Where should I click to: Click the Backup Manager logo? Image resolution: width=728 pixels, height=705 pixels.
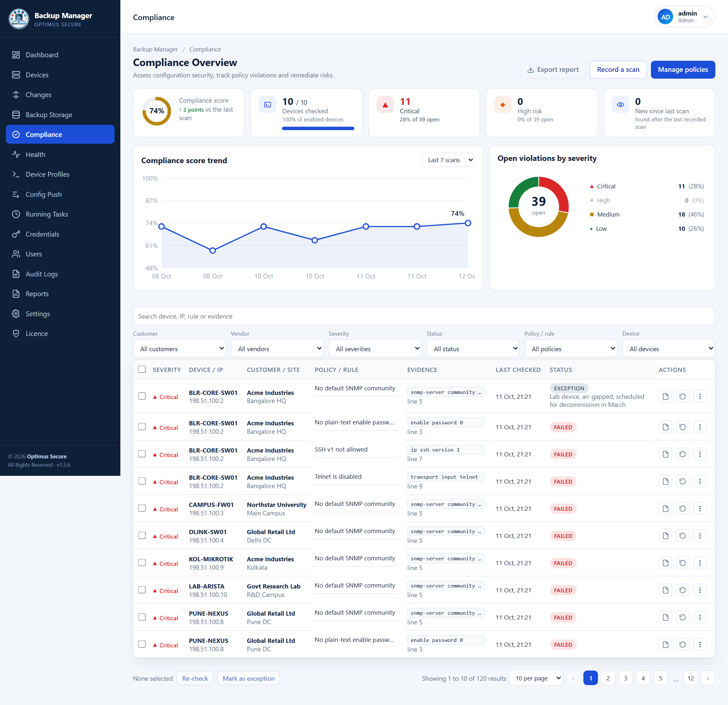[x=19, y=19]
